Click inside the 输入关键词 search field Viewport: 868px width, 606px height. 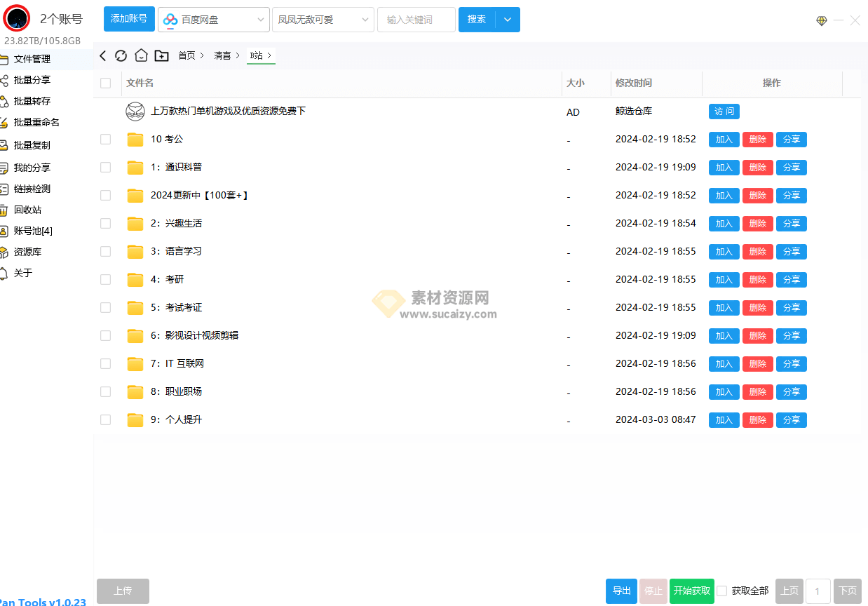(416, 20)
